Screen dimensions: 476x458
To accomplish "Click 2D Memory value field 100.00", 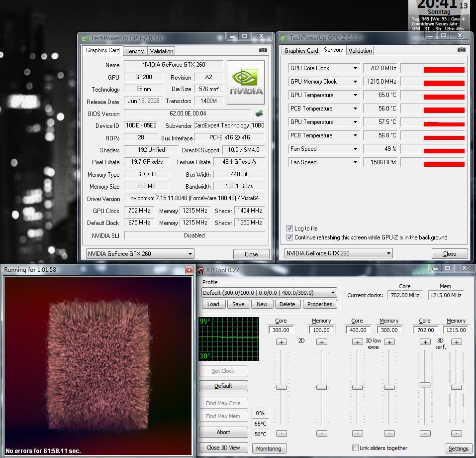I will (321, 330).
